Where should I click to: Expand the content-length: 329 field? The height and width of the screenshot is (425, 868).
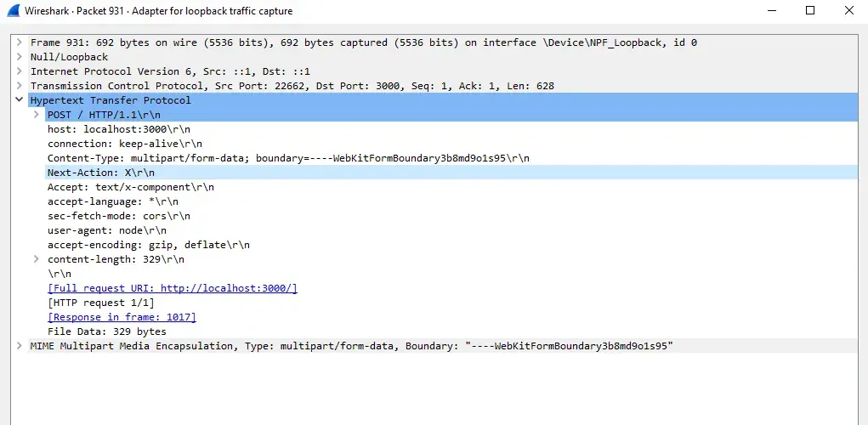click(36, 259)
